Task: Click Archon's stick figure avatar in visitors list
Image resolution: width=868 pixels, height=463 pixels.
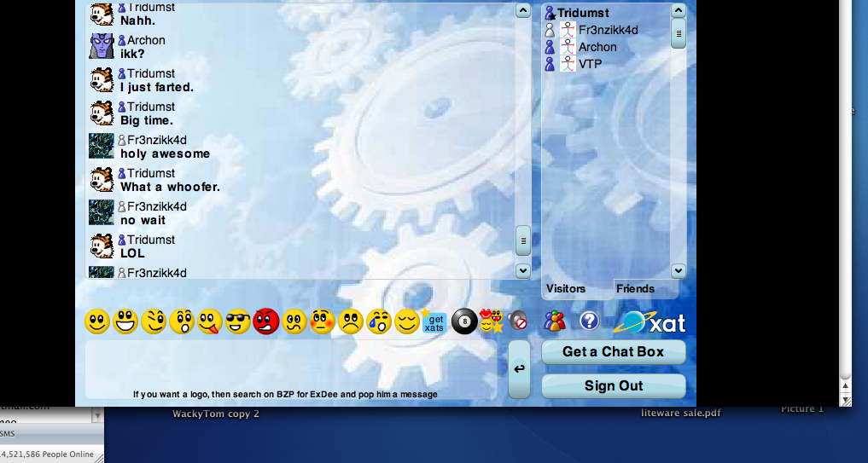Action: point(568,47)
